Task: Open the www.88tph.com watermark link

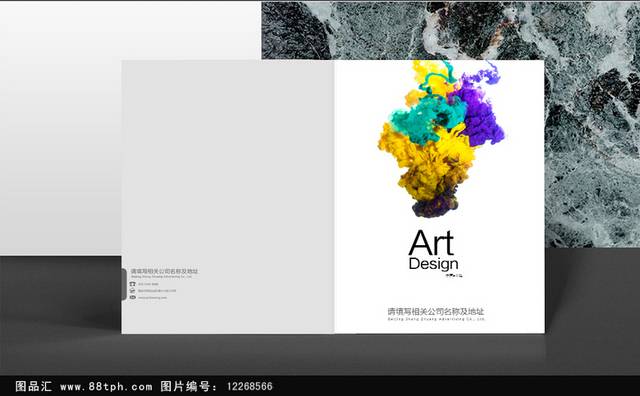Action: 106,386
